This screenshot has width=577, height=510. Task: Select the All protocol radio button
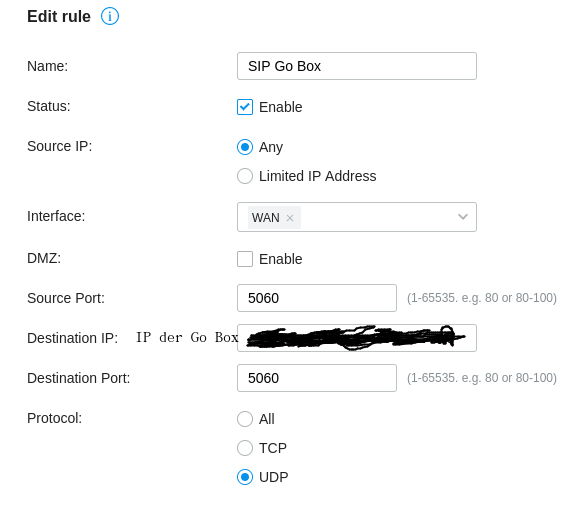(x=245, y=419)
